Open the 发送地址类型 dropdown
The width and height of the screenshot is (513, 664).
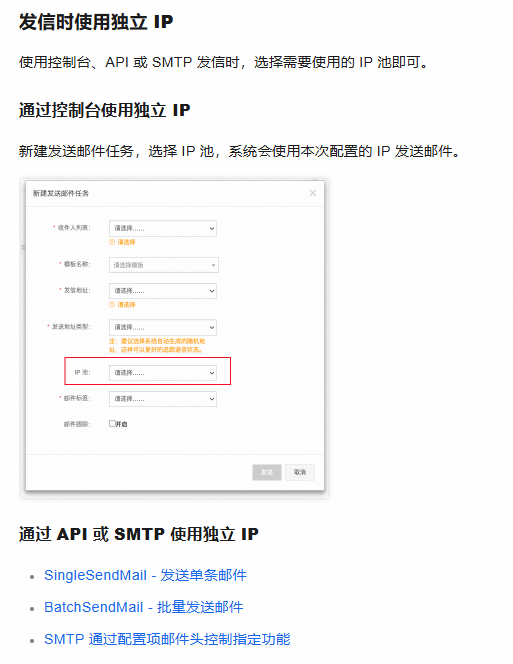(x=163, y=327)
